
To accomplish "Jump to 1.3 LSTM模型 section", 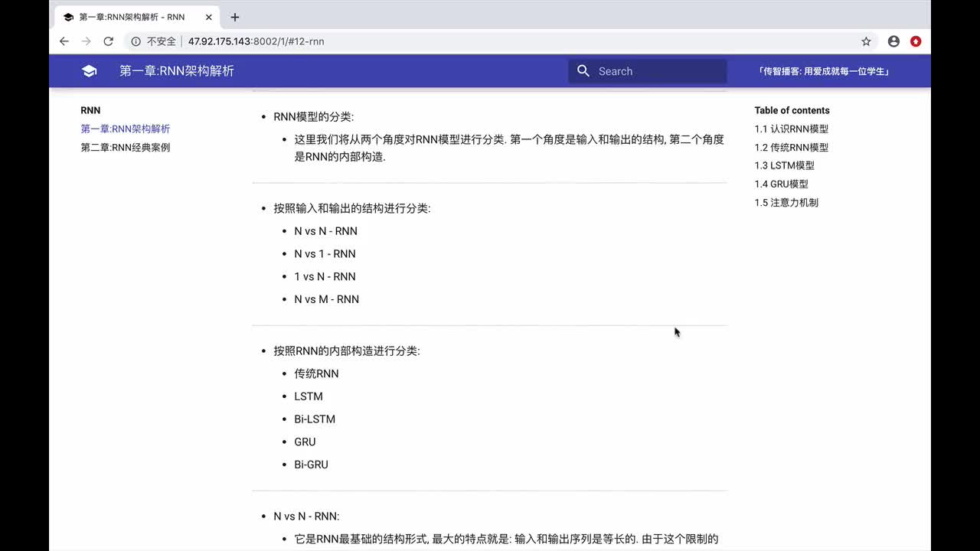I will (x=785, y=165).
